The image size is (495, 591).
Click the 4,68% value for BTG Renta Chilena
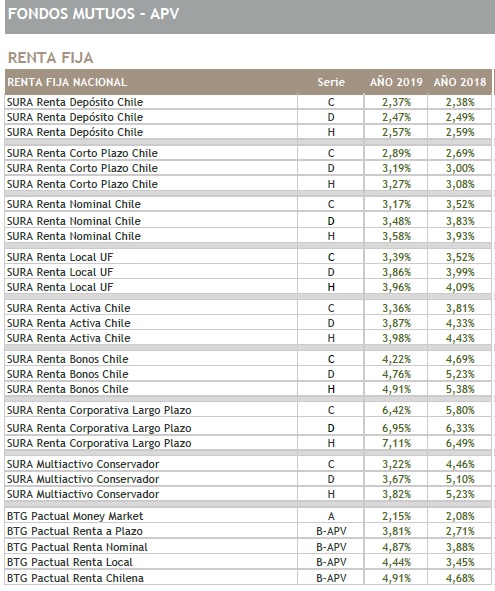[460, 578]
